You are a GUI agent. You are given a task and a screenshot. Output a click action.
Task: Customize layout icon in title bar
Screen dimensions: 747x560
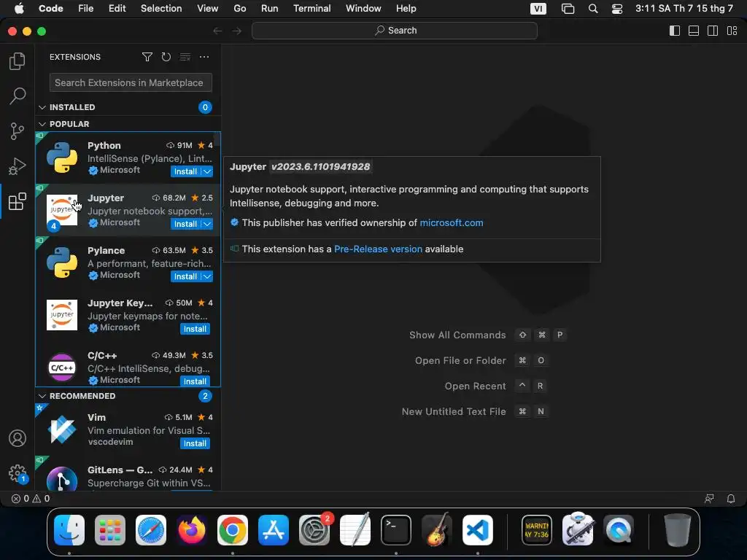[x=732, y=31]
